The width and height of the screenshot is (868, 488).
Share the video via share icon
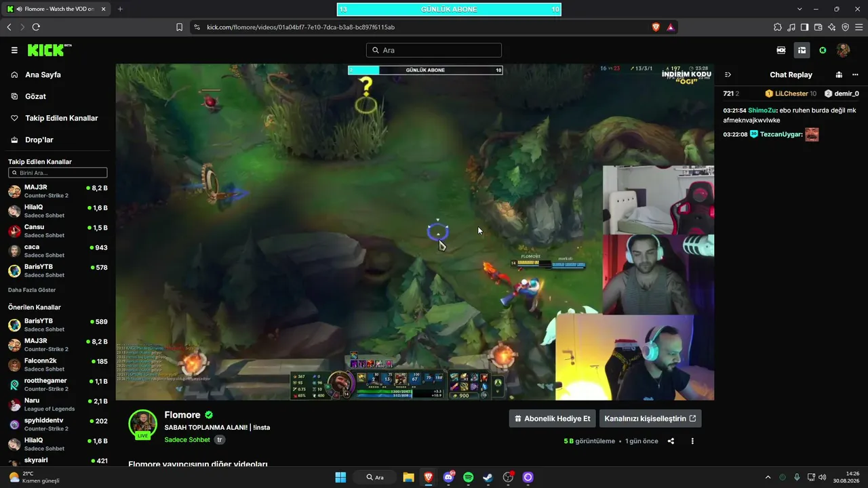coord(671,441)
